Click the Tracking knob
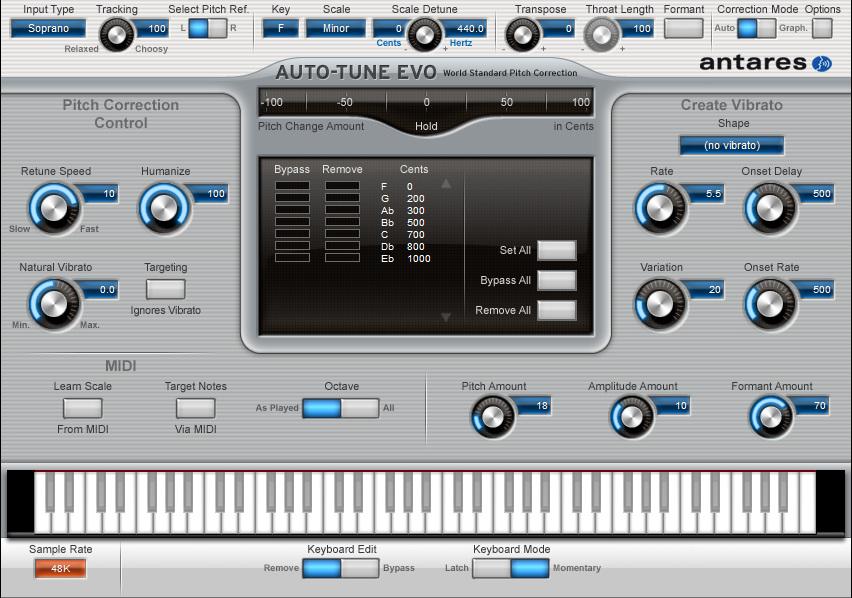The height and width of the screenshot is (598, 852). click(116, 35)
